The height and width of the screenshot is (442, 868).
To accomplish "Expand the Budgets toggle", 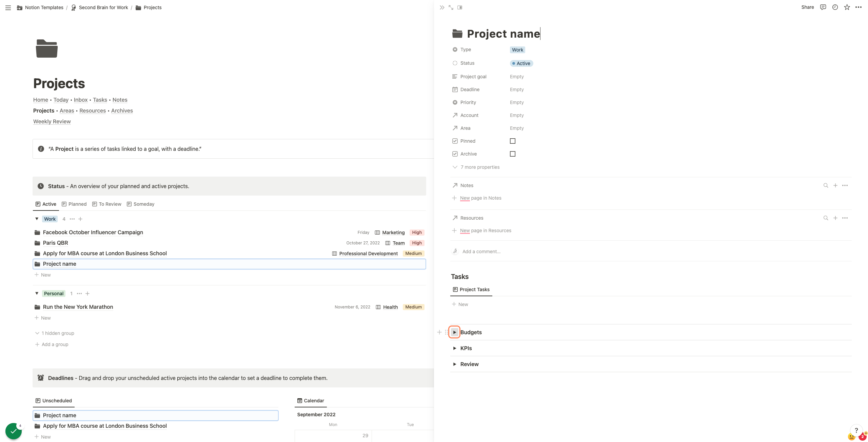I will [454, 332].
